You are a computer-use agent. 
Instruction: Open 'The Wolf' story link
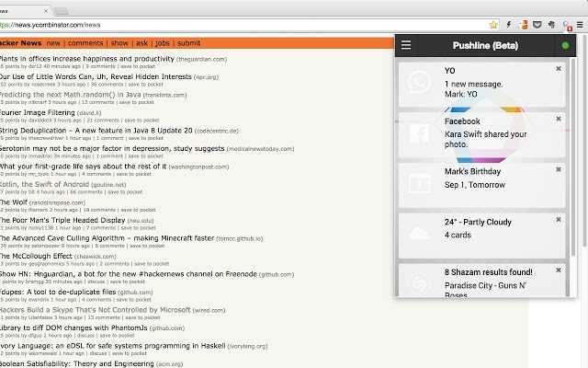click(x=14, y=202)
